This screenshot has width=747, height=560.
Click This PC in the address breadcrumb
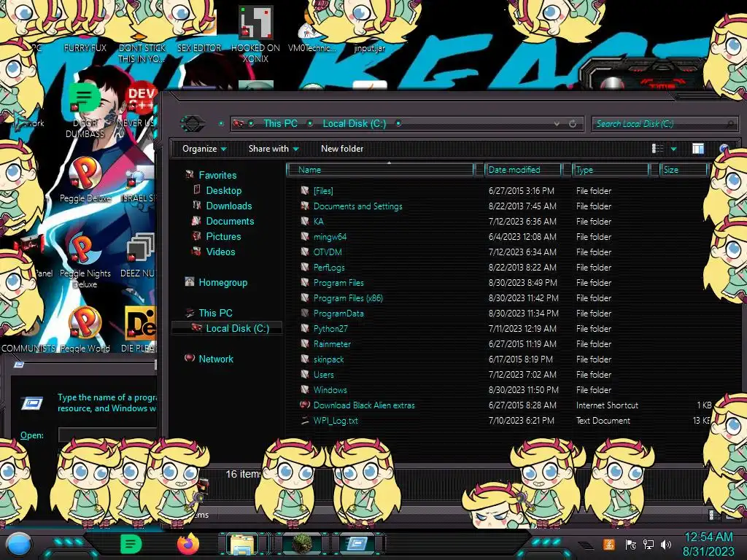(280, 124)
